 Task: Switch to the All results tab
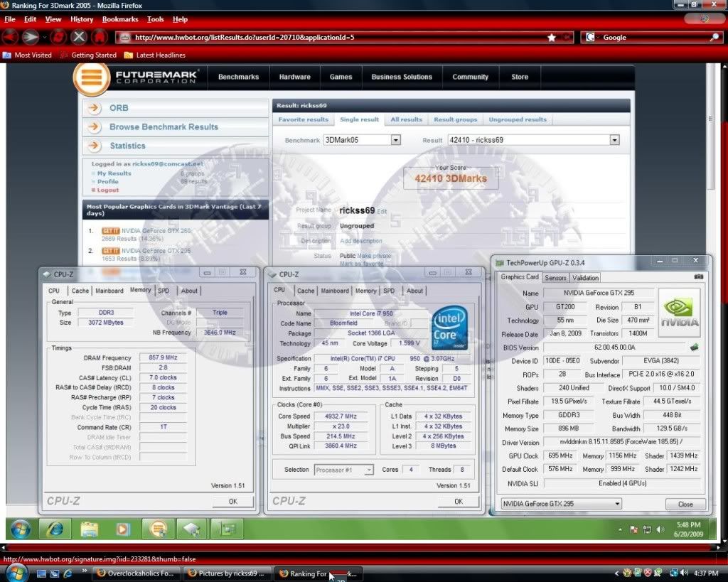coord(406,119)
